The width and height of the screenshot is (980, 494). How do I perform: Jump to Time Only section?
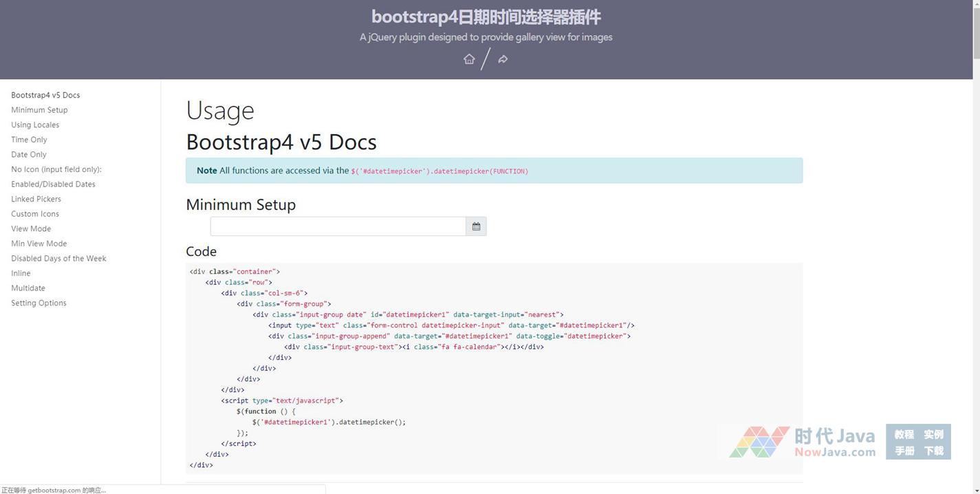29,140
